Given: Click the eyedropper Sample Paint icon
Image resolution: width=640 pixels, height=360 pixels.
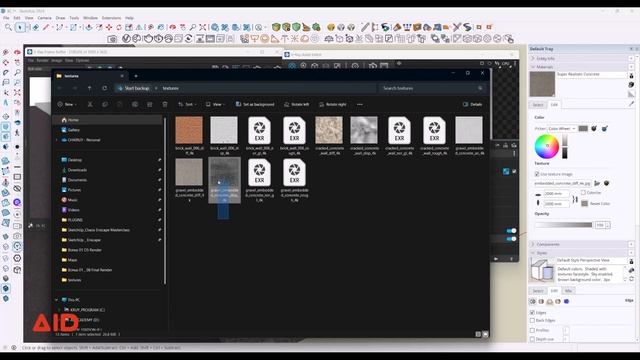Looking at the screenshot, I should [x=631, y=104].
